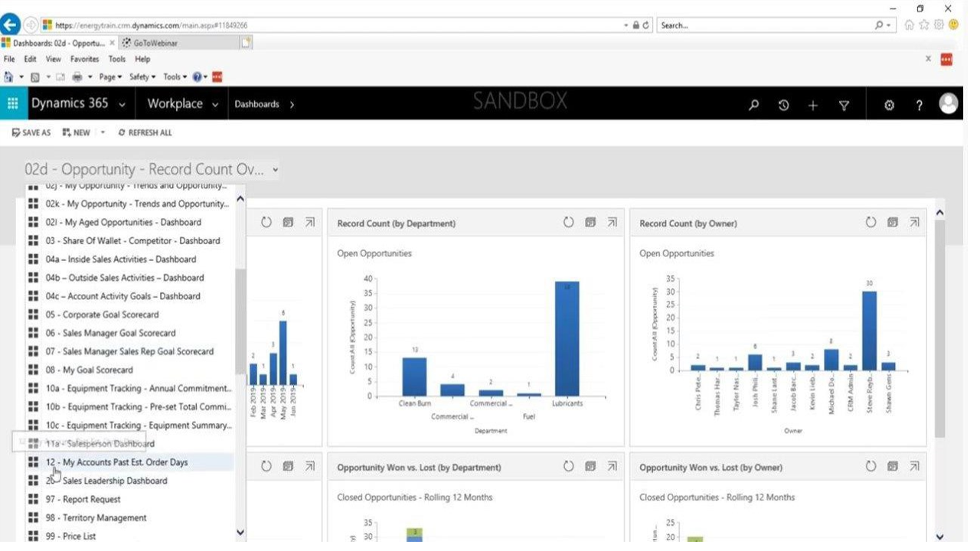Select 12 - My Accounts Past Est. Order Days
Viewport: 980px width, 551px height.
pyautogui.click(x=129, y=462)
